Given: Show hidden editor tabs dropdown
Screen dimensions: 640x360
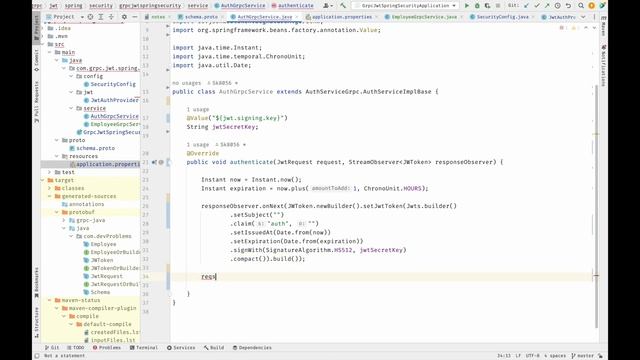Looking at the screenshot, I should coord(583,17).
